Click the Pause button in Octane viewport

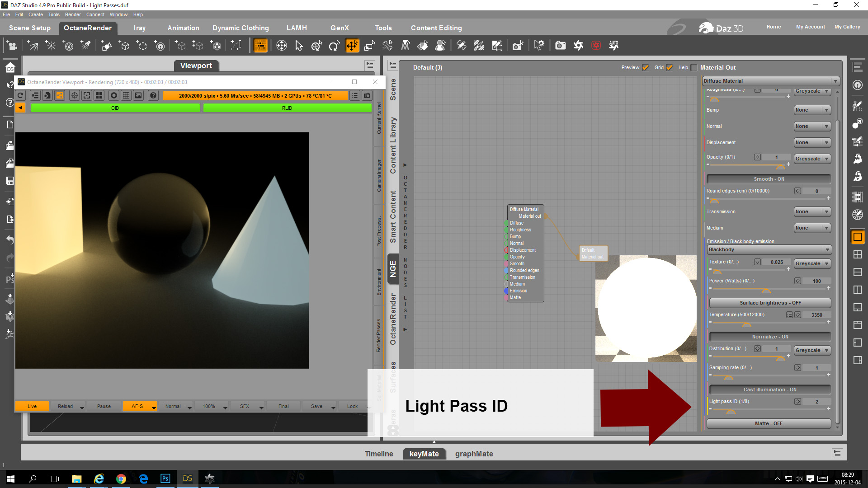pos(104,406)
